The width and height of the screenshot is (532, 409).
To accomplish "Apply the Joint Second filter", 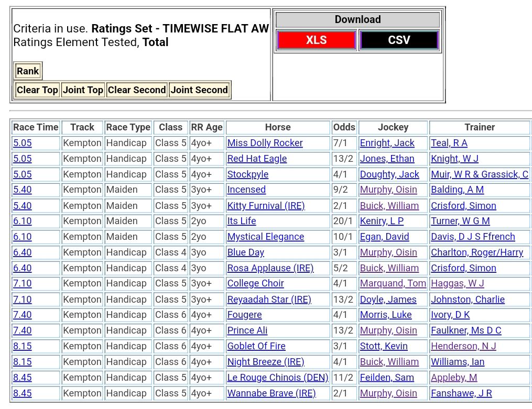I will click(x=199, y=90).
